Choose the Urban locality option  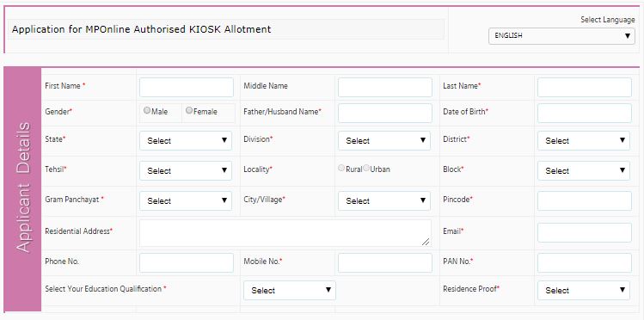point(366,168)
